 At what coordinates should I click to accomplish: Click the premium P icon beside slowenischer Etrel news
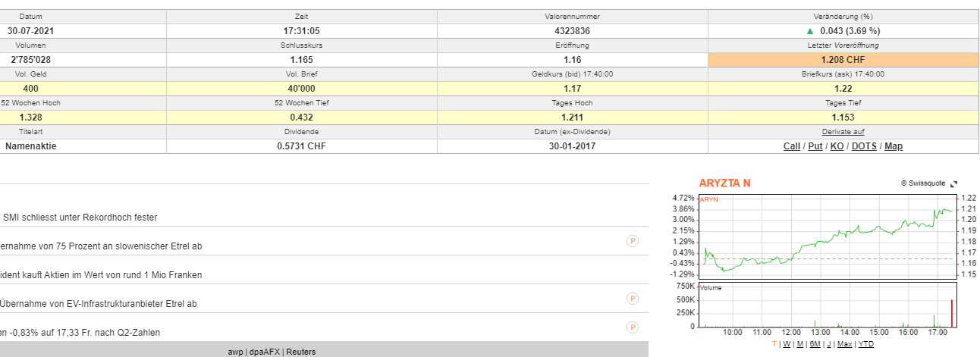632,241
